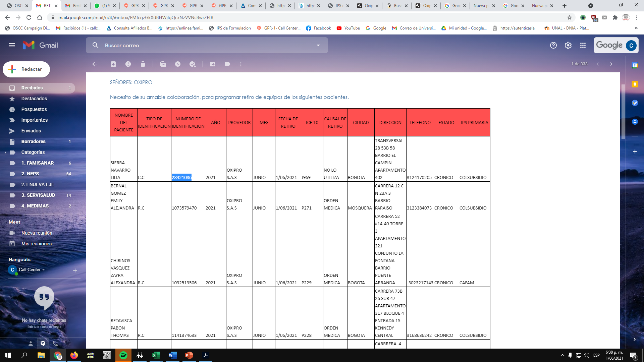Open Gmail main menu hamburger icon
Image resolution: width=644 pixels, height=362 pixels.
(12, 45)
